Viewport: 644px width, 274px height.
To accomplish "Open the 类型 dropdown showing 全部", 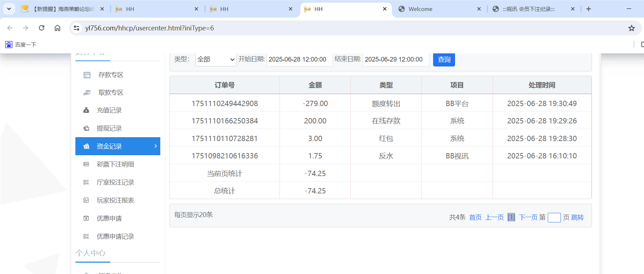I will point(215,59).
